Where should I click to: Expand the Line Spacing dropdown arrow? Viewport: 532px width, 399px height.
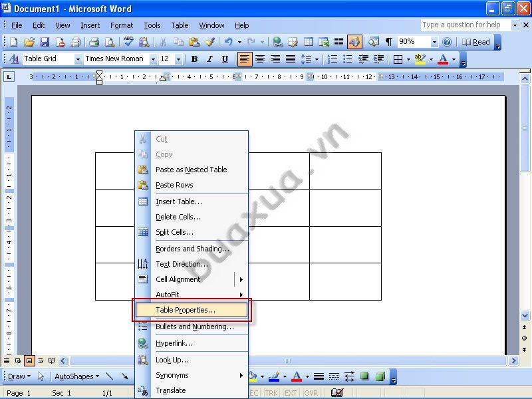pyautogui.click(x=317, y=59)
